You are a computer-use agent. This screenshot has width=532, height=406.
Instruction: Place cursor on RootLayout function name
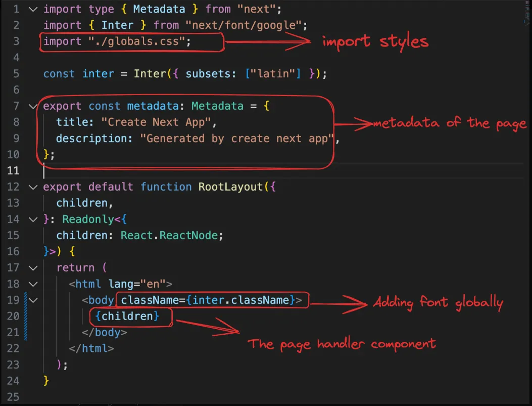[x=230, y=187]
